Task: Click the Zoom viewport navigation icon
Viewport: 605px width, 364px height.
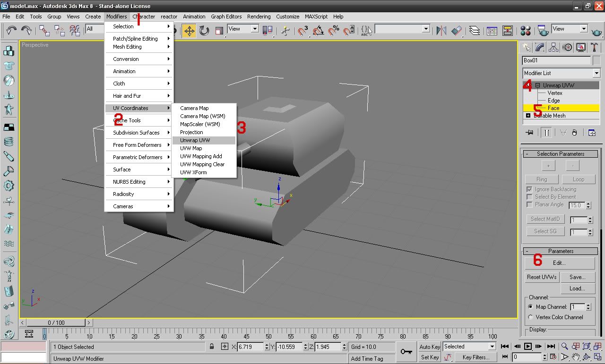Action: pos(565,347)
